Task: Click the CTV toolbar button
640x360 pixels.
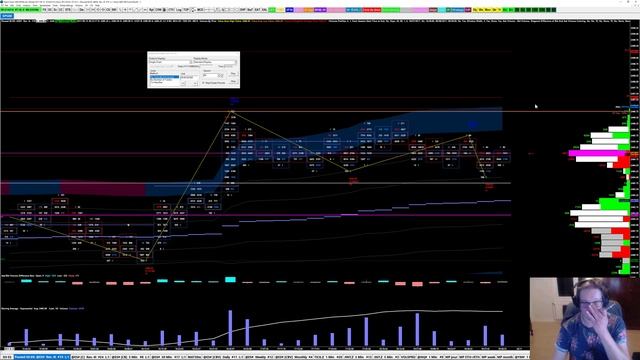Action: pyautogui.click(x=170, y=9)
